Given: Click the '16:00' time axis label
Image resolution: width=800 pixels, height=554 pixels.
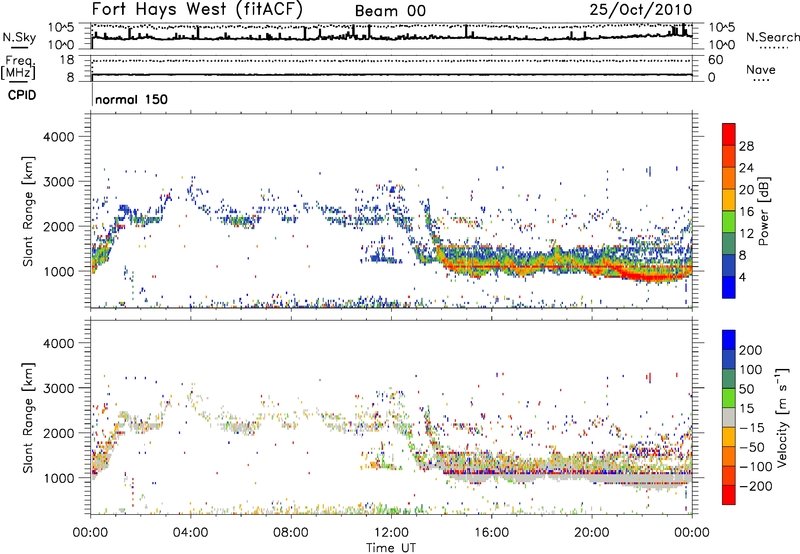Looking at the screenshot, I should click(x=491, y=533).
